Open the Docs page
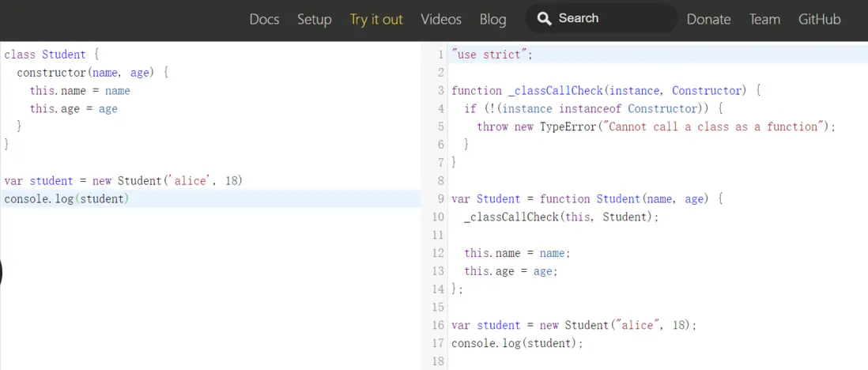Screen dimensions: 868x370 click(x=264, y=19)
